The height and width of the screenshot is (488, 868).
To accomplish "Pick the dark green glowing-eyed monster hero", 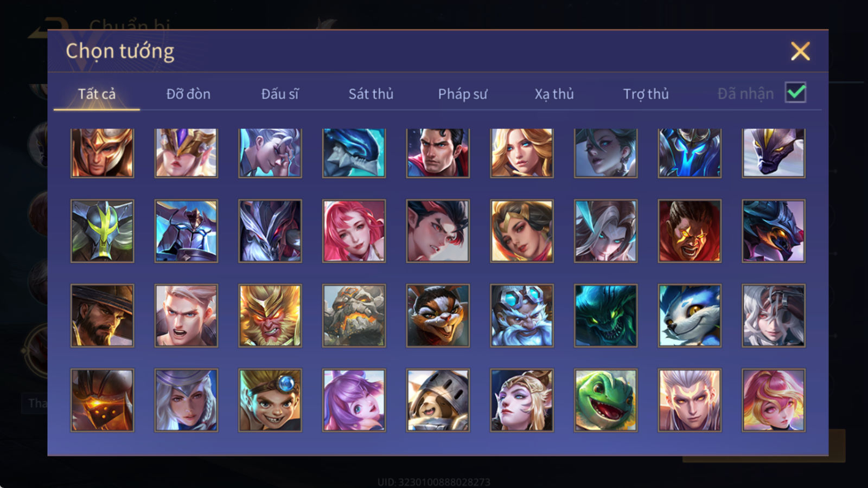I will click(x=605, y=316).
